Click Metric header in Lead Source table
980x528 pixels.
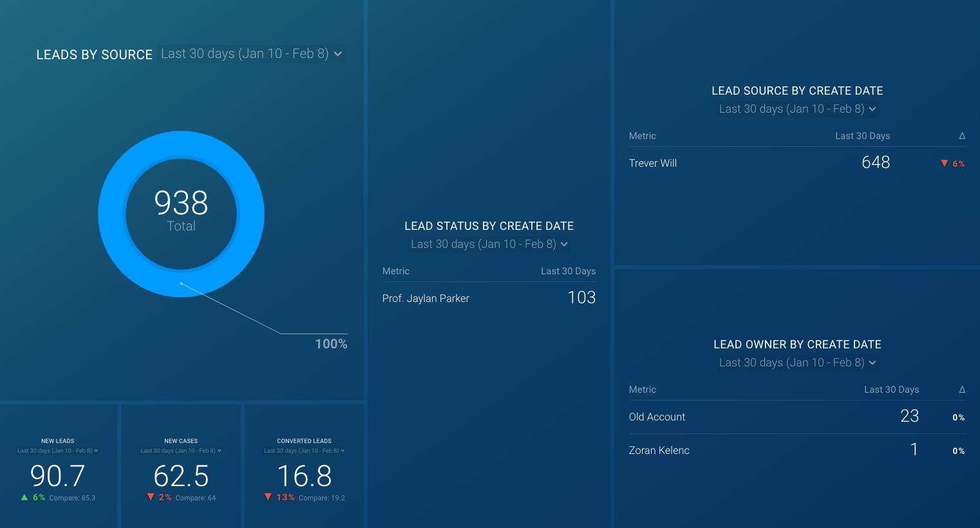643,136
